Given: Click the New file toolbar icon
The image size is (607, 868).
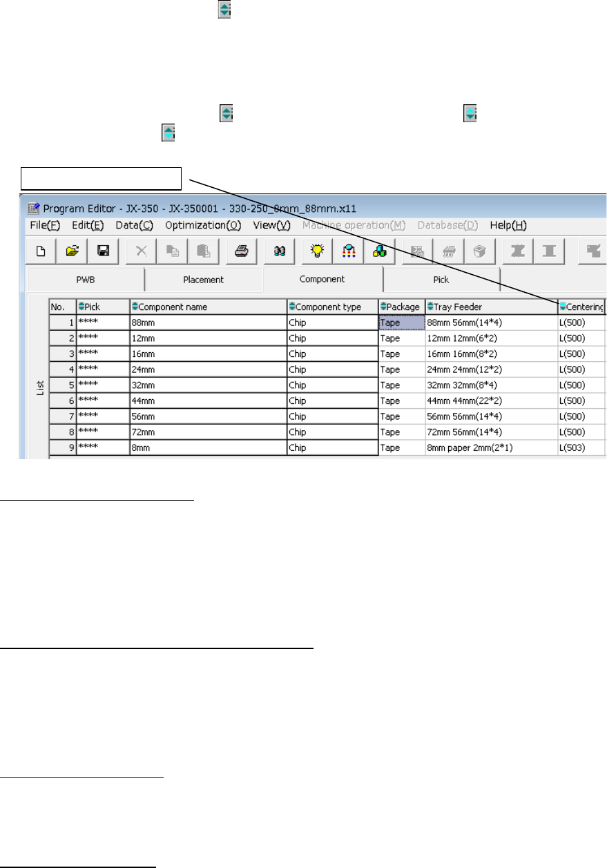Looking at the screenshot, I should tap(40, 251).
